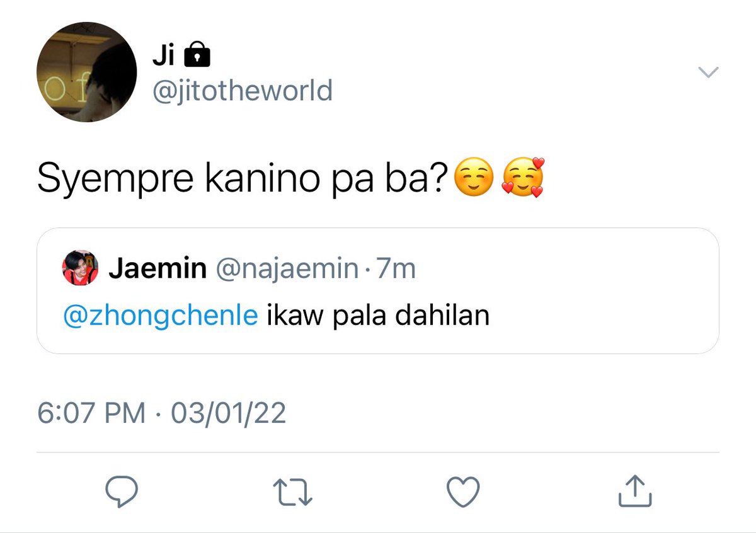This screenshot has height=533, width=756.
Task: Tap the 6:07 PM timestamp
Action: tap(91, 413)
